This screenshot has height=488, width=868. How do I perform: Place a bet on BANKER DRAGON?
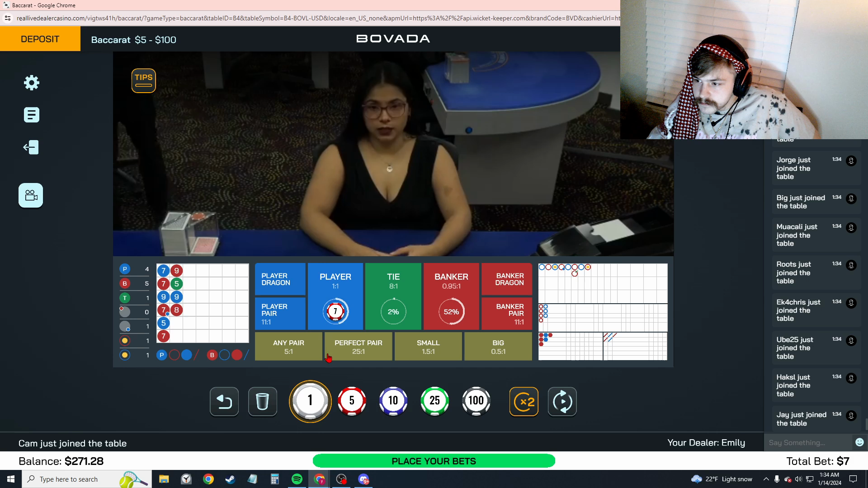[x=507, y=279]
